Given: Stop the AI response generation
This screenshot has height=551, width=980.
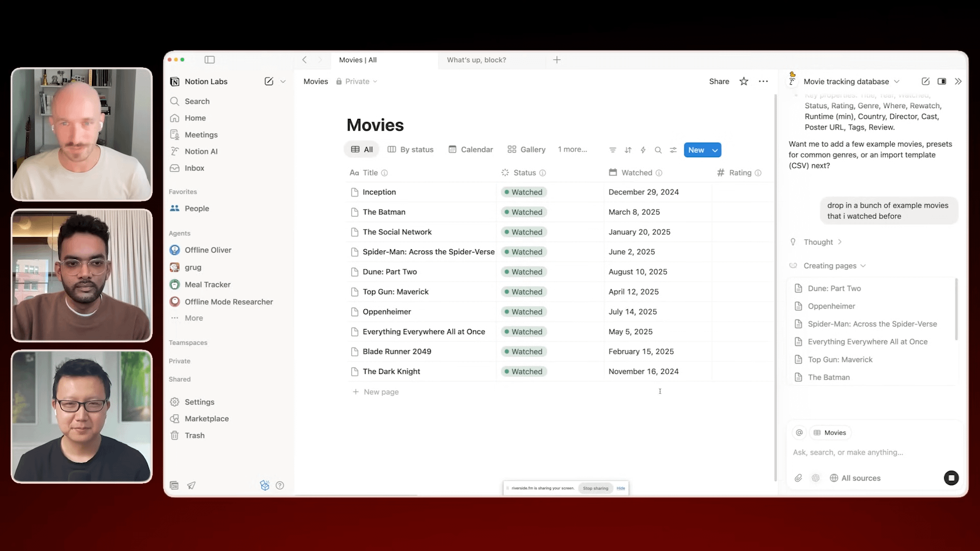Looking at the screenshot, I should 951,478.
